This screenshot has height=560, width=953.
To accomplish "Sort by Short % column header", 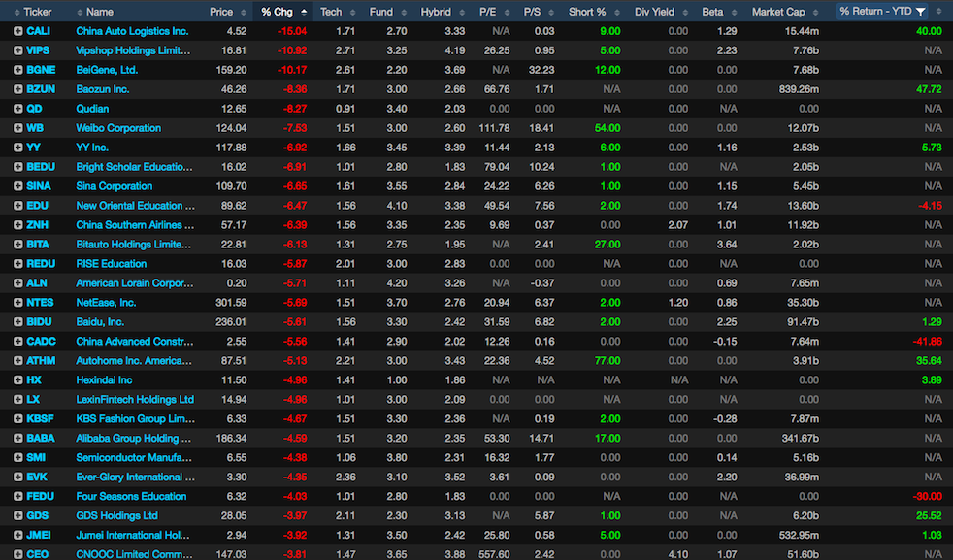I will [x=587, y=12].
